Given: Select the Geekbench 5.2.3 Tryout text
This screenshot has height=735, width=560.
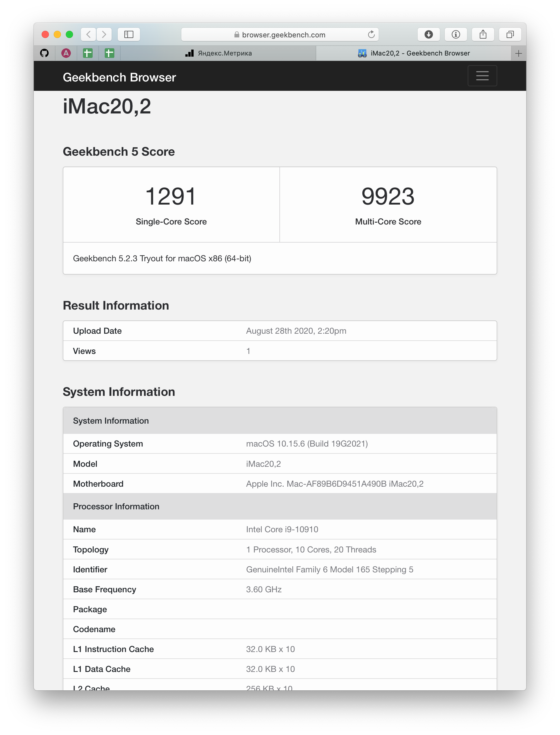Looking at the screenshot, I should (162, 258).
